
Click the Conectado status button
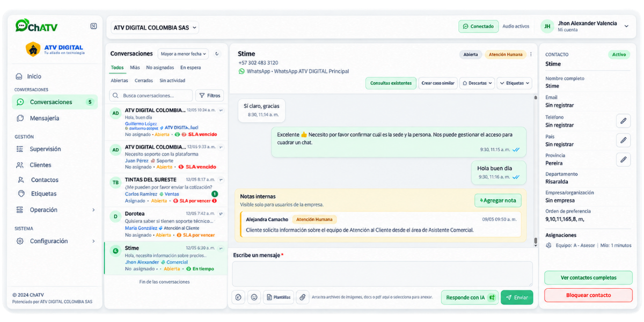point(478,26)
